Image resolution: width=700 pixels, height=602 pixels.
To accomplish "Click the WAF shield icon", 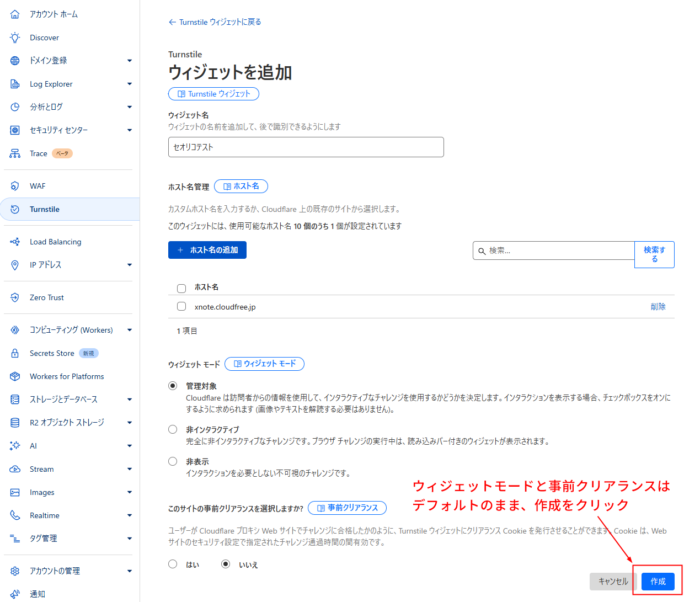I will pos(15,186).
